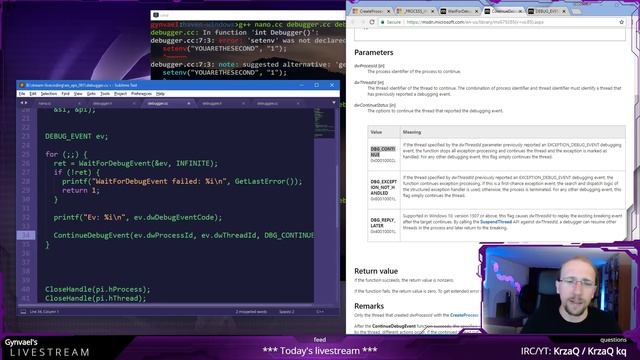Open the Find menu in Sublime Text

coord(65,94)
